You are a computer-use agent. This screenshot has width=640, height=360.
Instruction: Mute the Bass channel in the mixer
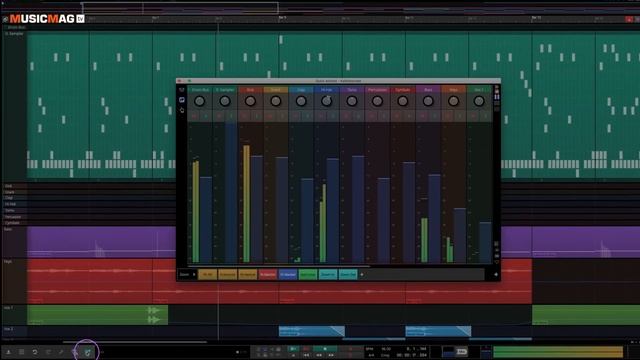pos(422,116)
